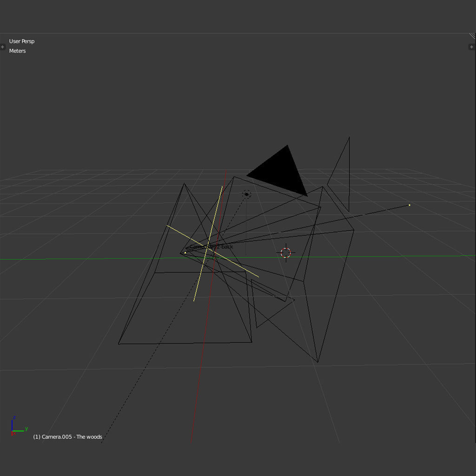Expand the properties region with the right plus icon

point(471,47)
